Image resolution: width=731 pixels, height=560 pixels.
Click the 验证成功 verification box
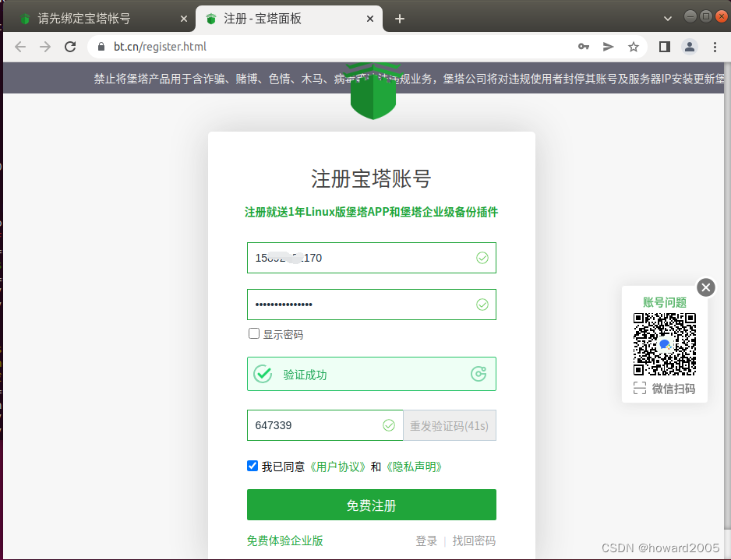[372, 374]
